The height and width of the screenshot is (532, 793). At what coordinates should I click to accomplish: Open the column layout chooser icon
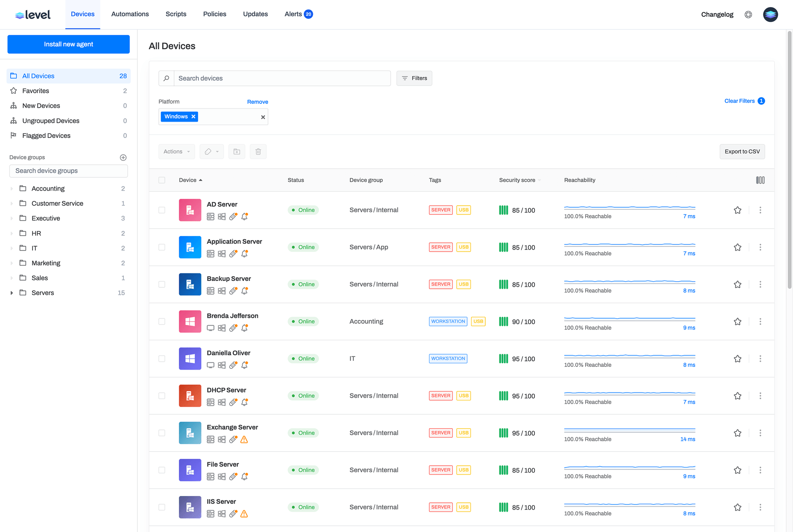click(x=760, y=180)
